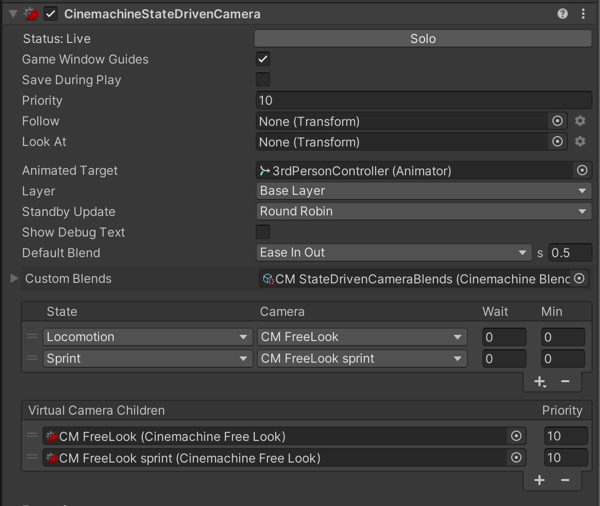The height and width of the screenshot is (506, 600).
Task: Add new state instruction with plus
Action: (540, 382)
